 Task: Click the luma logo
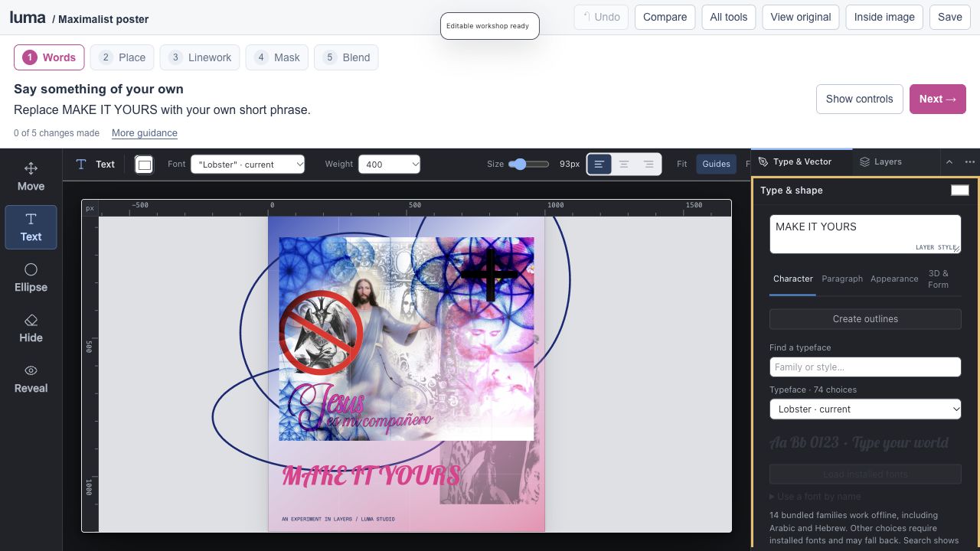coord(28,17)
